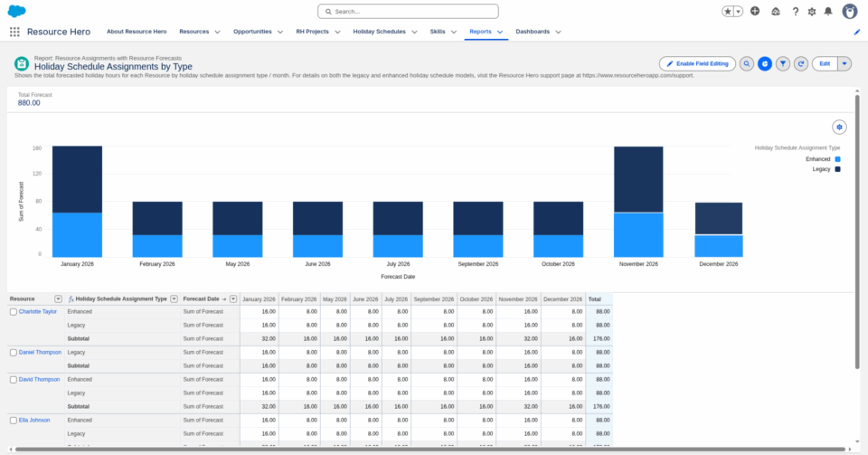Viewport: 868px width, 455px height.
Task: Refresh the report with the refresh icon
Action: [801, 63]
